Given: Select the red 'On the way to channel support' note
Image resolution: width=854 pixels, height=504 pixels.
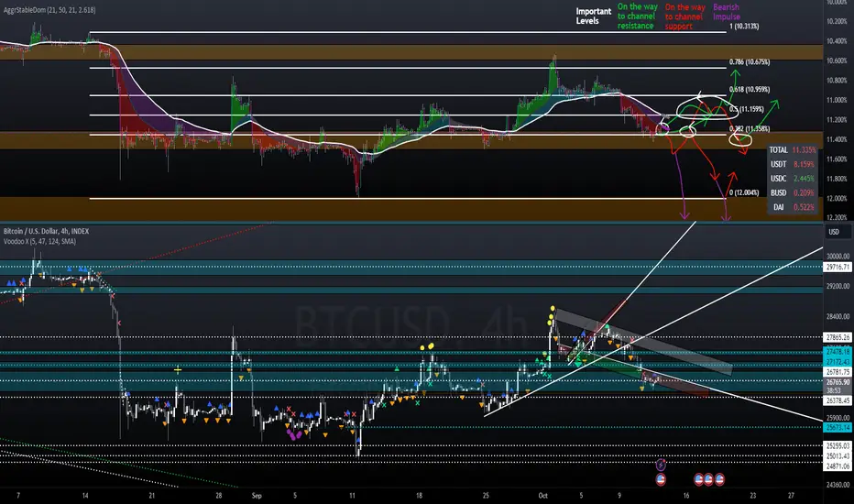Looking at the screenshot, I should 684,16.
